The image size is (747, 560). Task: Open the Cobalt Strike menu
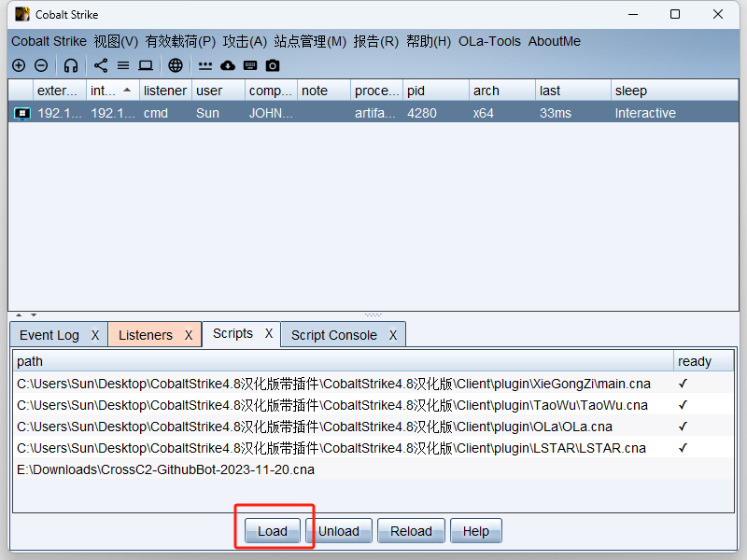49,41
